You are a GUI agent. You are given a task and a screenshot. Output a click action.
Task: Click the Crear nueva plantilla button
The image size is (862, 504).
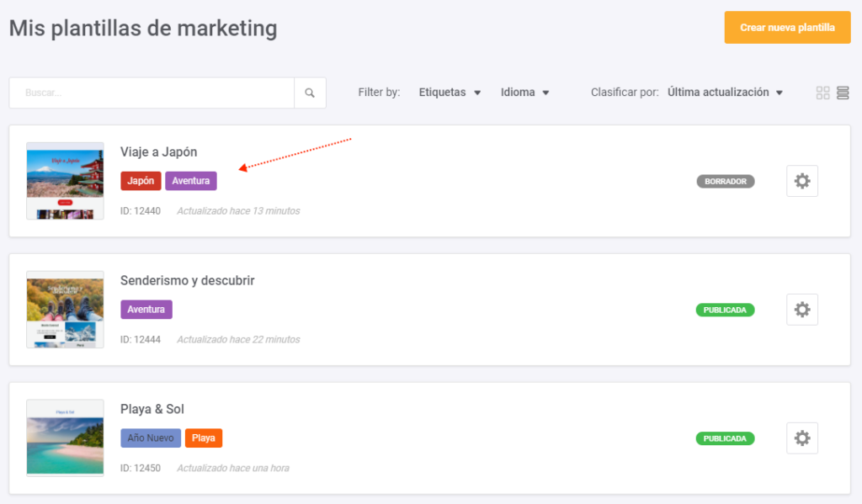pos(787,28)
